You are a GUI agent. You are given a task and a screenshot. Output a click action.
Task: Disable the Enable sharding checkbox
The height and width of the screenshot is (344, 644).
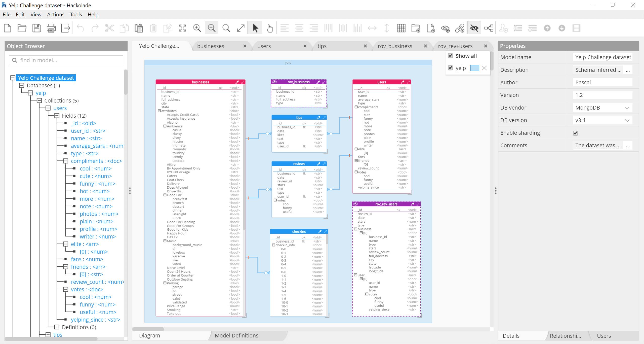pos(575,133)
